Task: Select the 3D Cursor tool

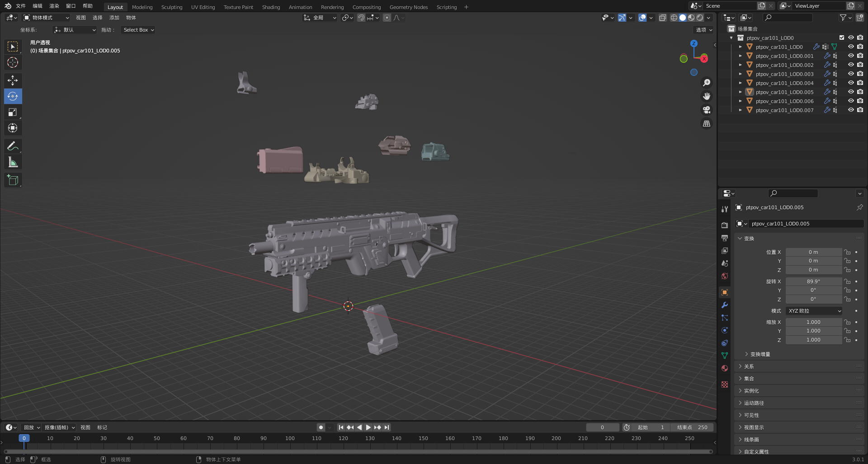Action: tap(13, 62)
